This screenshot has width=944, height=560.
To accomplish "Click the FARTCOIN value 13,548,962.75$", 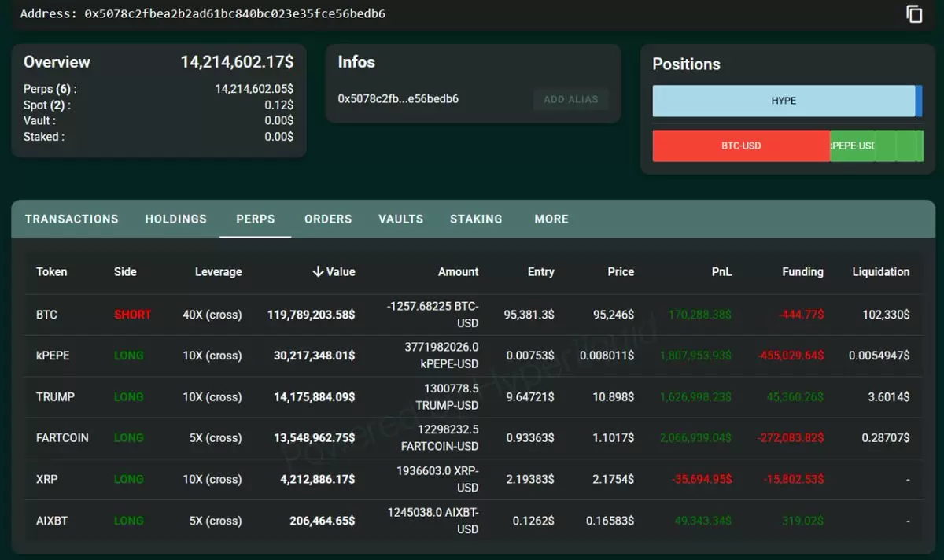I will [x=314, y=438].
